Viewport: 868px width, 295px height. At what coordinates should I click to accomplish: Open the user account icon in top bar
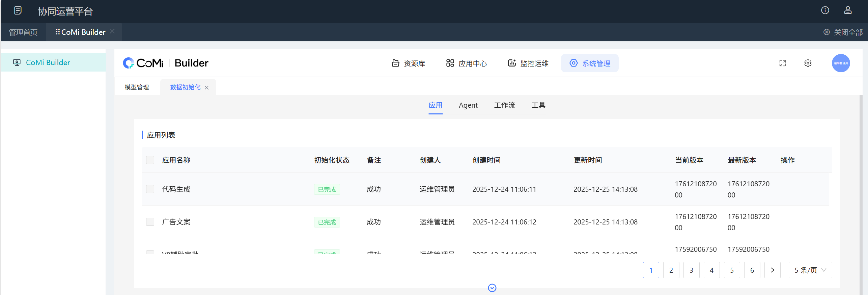tap(848, 10)
